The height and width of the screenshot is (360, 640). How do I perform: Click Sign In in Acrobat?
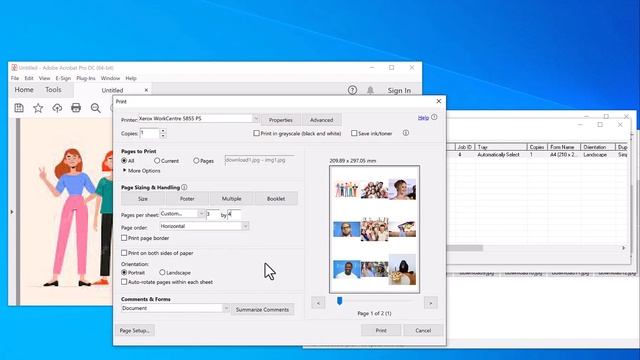pos(399,91)
